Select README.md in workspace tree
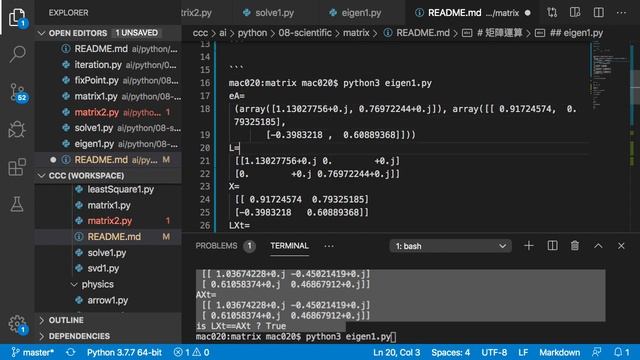This screenshot has height=360, width=640. coord(108,237)
